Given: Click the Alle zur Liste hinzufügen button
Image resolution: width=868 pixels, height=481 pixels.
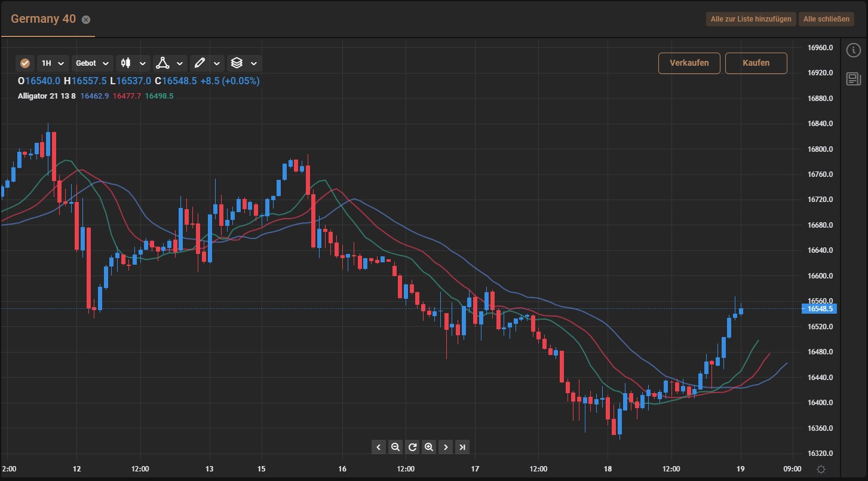Looking at the screenshot, I should [x=751, y=19].
